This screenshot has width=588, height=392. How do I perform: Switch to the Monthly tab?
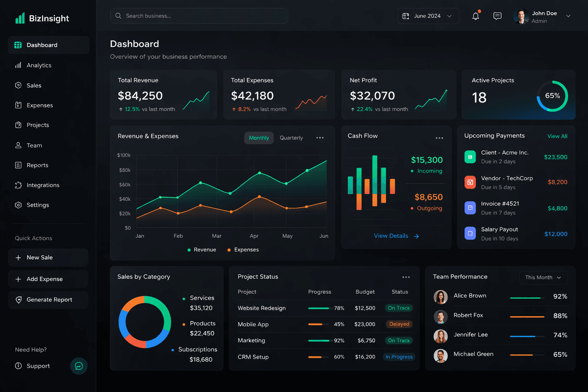pyautogui.click(x=259, y=138)
